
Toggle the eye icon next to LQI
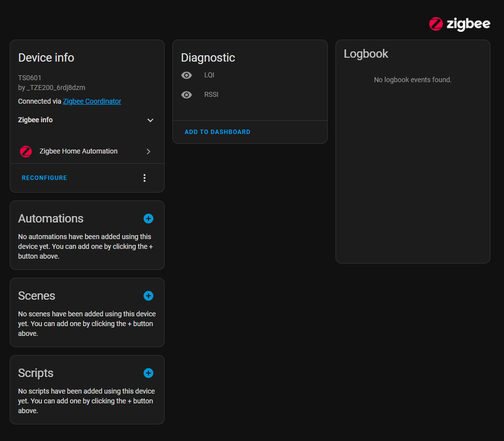187,75
